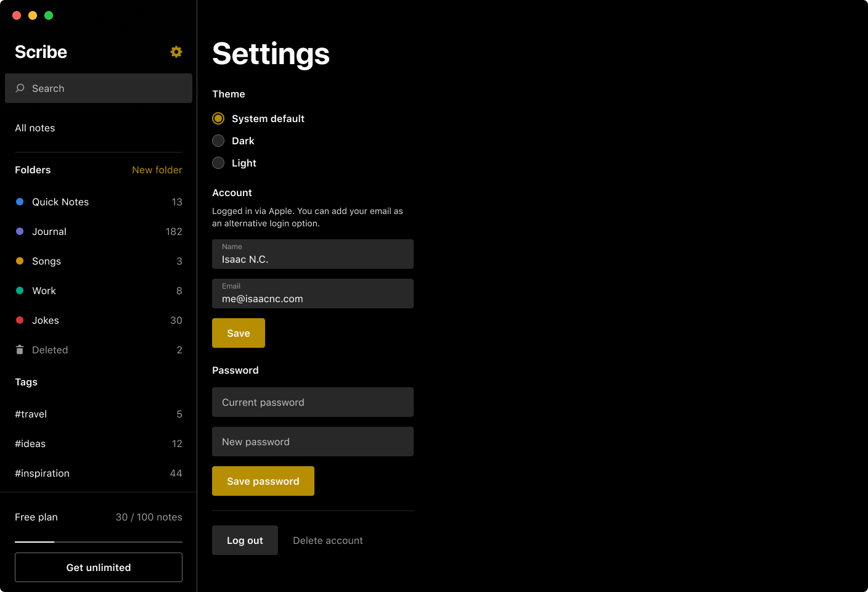
Task: Open the Work folder
Action: click(x=99, y=290)
